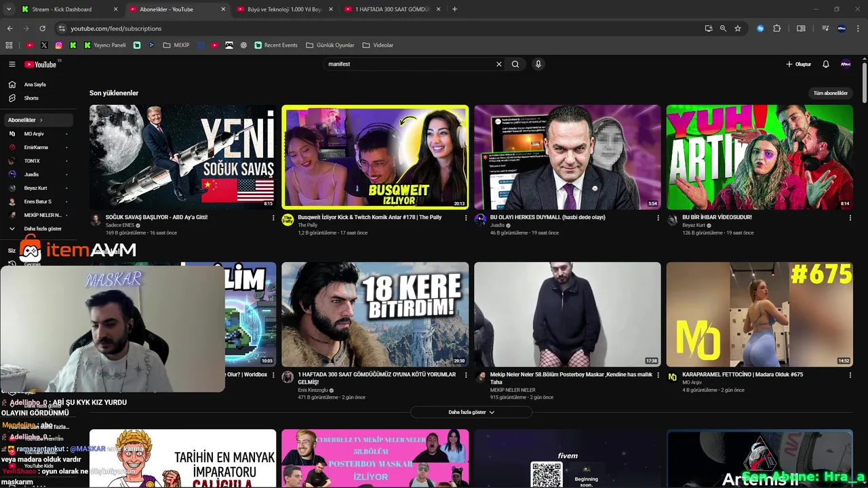The height and width of the screenshot is (488, 868).
Task: Open a new Chrome tab
Action: click(454, 9)
